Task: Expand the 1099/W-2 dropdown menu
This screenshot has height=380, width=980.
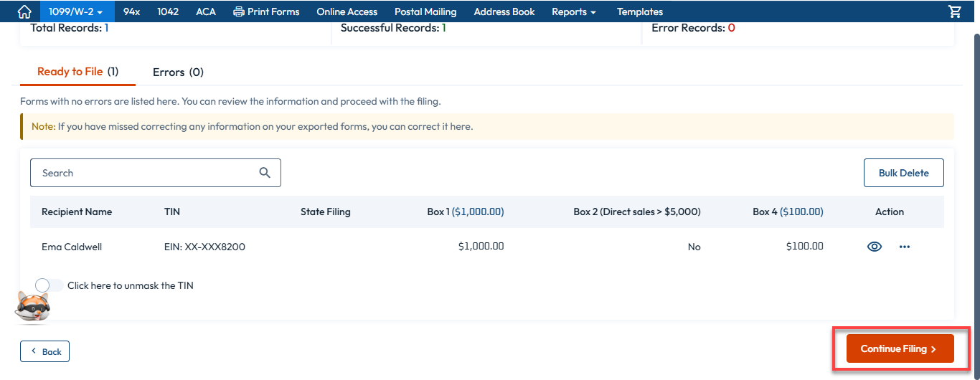Action: point(76,11)
